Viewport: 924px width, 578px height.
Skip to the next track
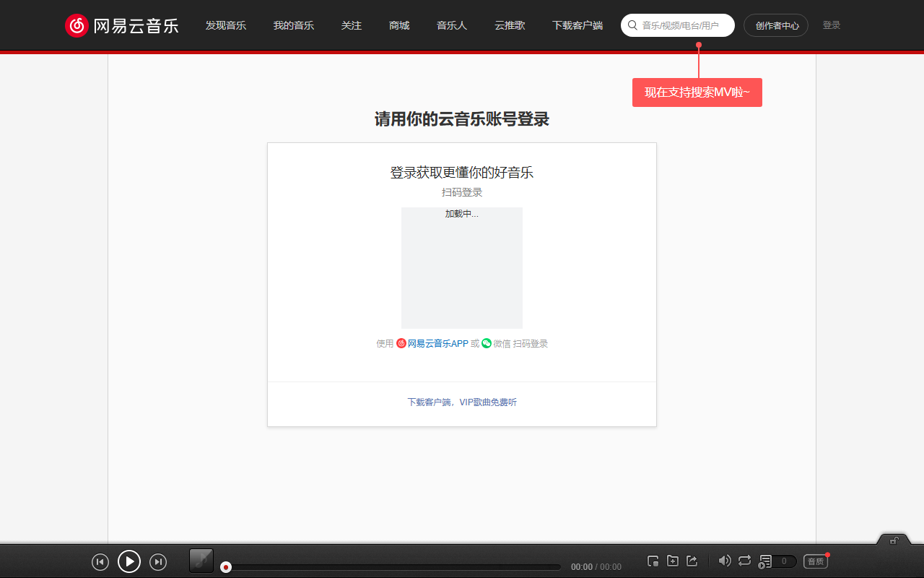pos(158,561)
